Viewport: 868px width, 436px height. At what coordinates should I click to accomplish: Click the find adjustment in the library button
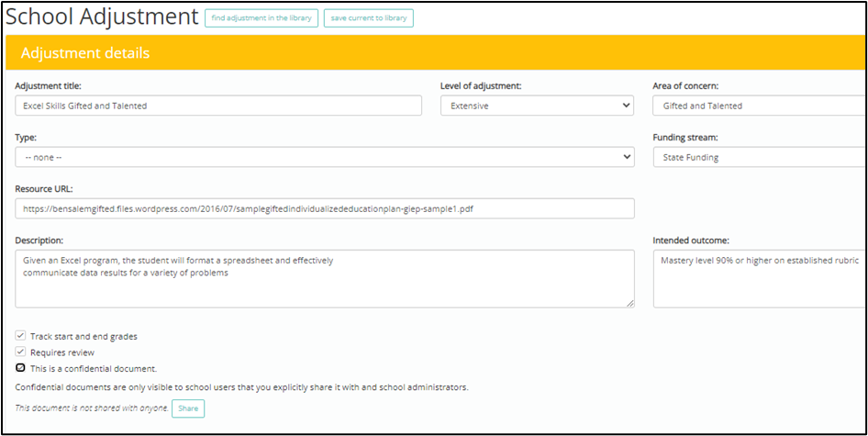(262, 17)
